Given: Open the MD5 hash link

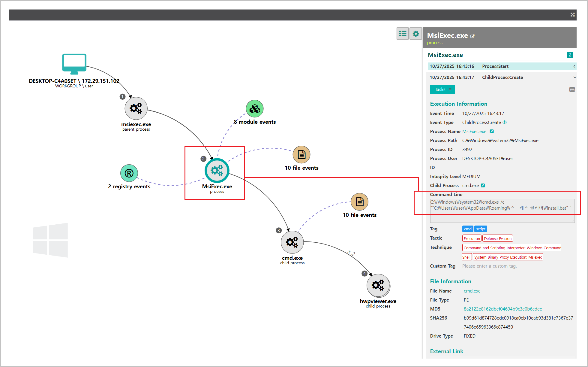Looking at the screenshot, I should (x=503, y=309).
